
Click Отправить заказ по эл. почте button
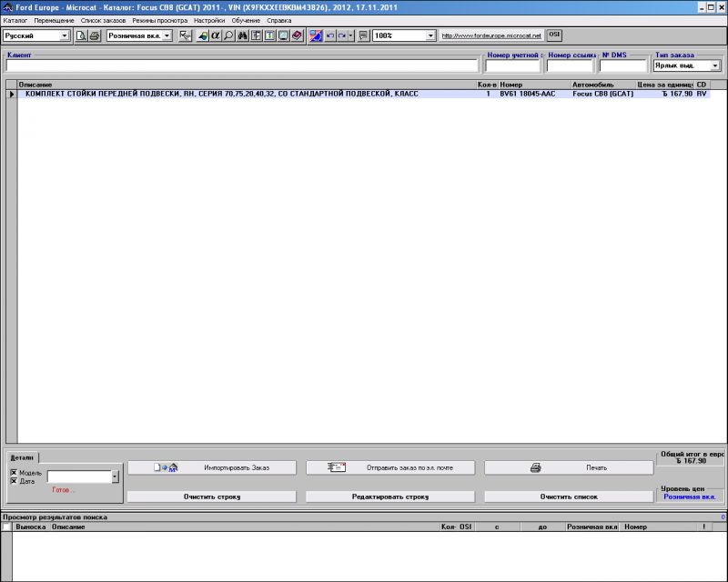pos(390,467)
